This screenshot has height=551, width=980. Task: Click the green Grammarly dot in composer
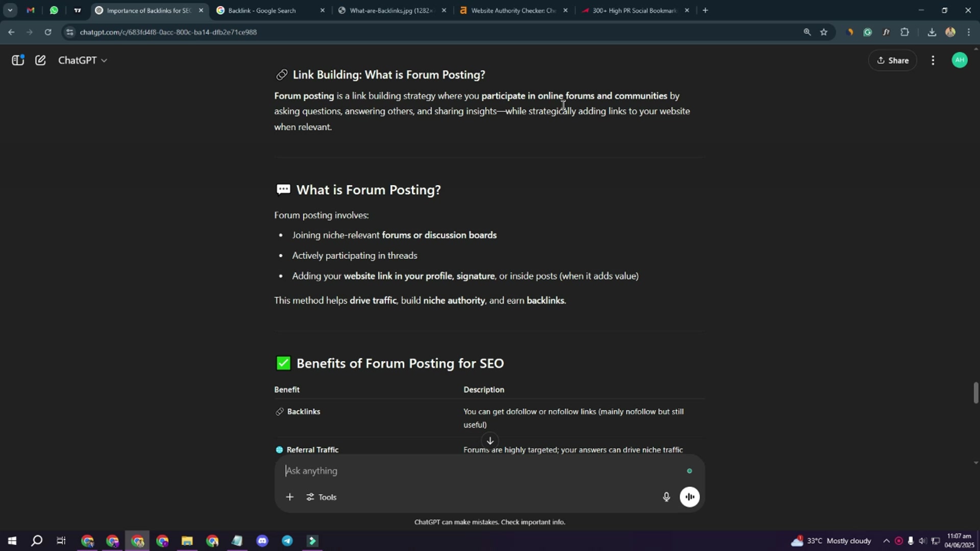690,471
